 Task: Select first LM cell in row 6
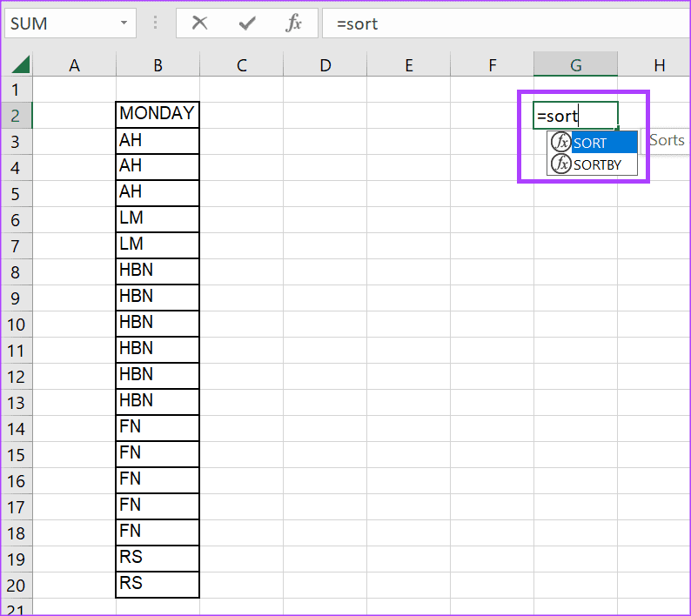tap(158, 218)
